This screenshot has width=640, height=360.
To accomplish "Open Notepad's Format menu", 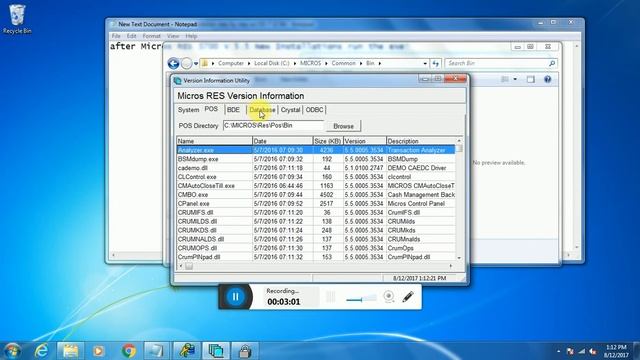I will tap(151, 36).
